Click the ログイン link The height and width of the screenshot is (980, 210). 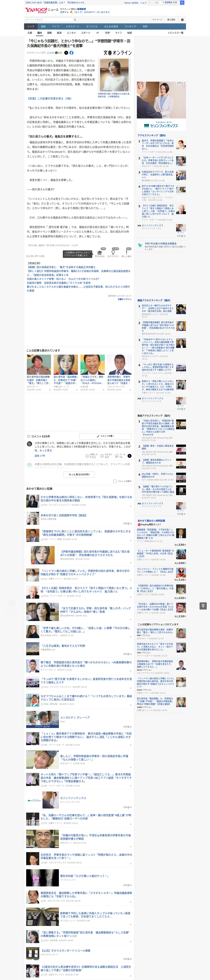pyautogui.click(x=64, y=12)
